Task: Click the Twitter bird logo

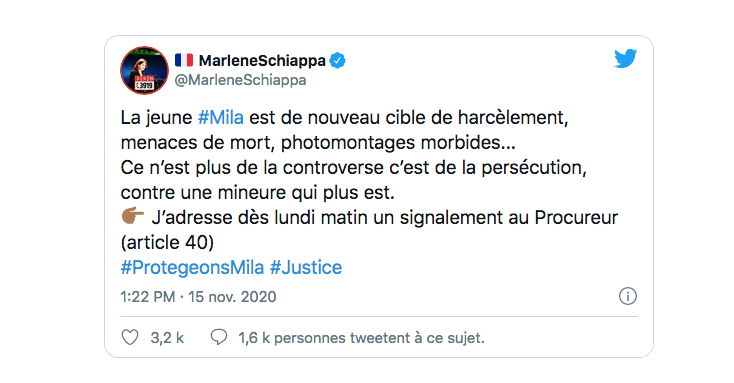Action: (626, 59)
